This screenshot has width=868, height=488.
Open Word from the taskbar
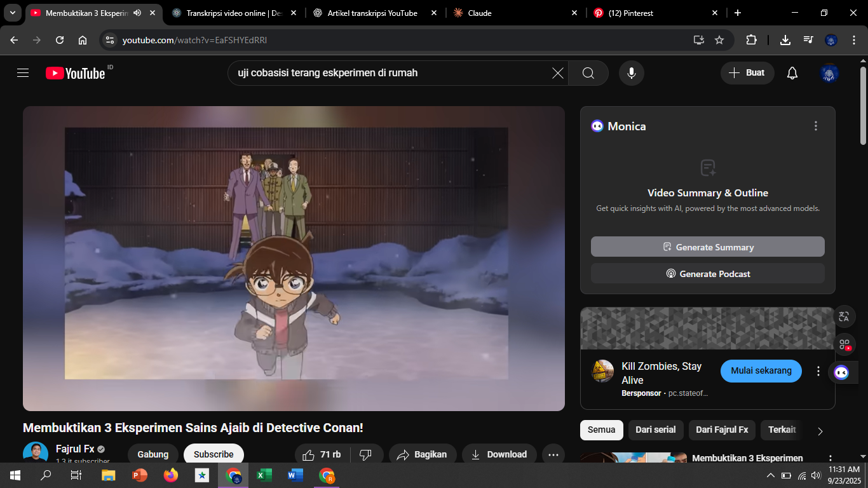[295, 475]
